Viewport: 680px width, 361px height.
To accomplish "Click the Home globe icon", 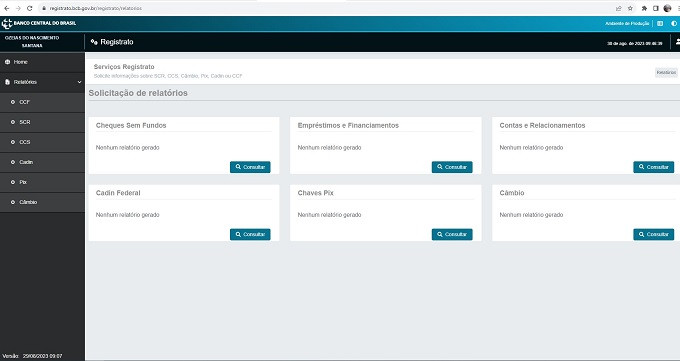I will tap(7, 62).
